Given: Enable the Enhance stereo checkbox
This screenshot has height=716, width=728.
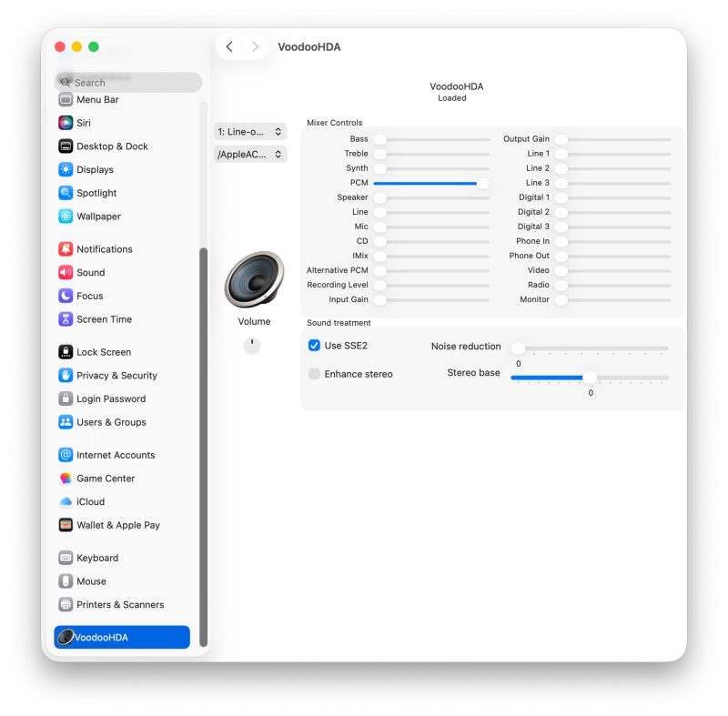Looking at the screenshot, I should click(x=314, y=374).
